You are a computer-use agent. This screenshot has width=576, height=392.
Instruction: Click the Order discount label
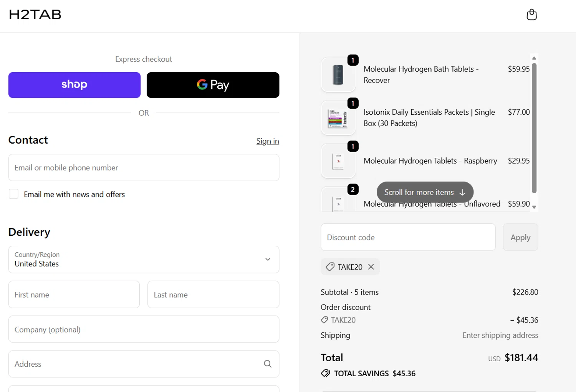[x=346, y=307]
